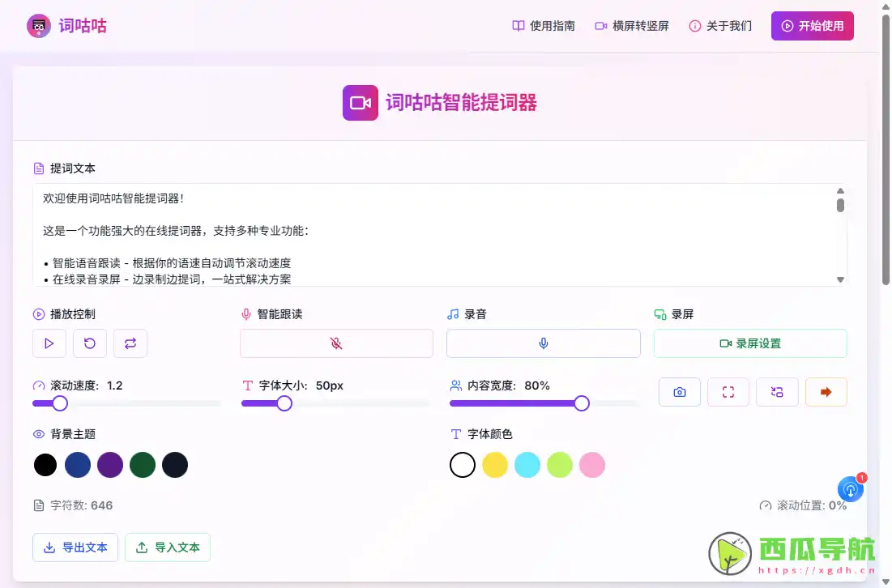Click the 滚动位置 gauge icon
The width and height of the screenshot is (892, 588).
click(x=766, y=505)
